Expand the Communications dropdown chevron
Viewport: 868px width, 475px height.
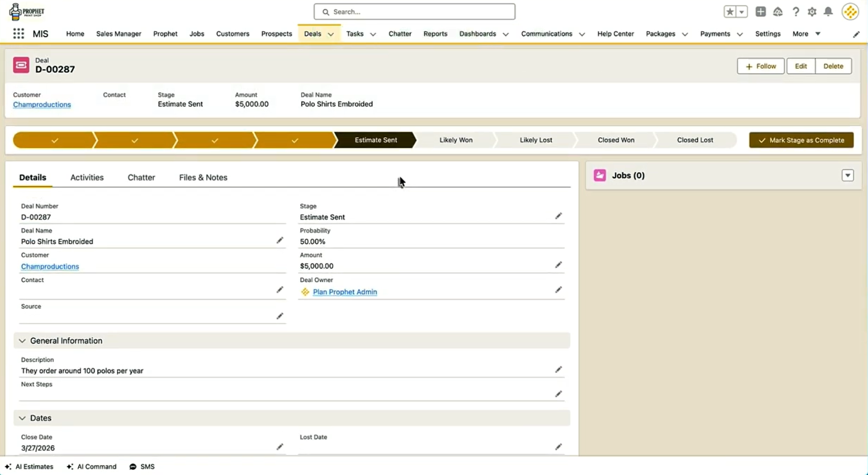pyautogui.click(x=582, y=34)
